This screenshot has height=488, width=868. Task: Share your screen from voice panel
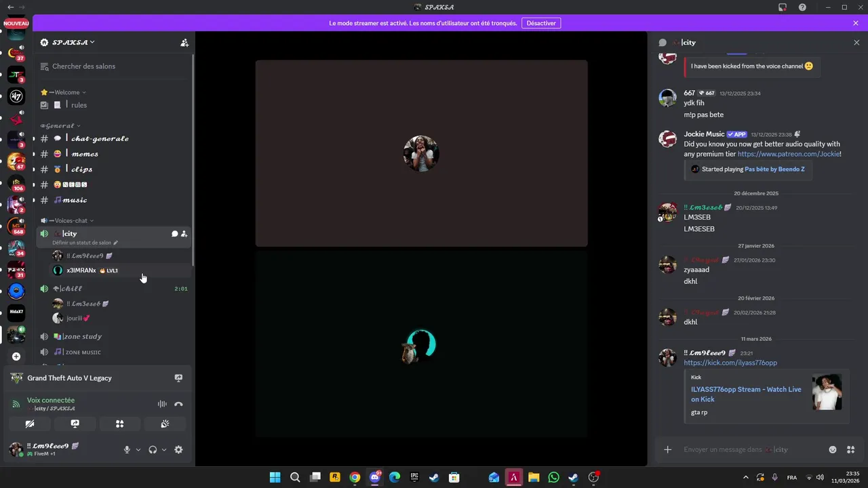[75, 424]
